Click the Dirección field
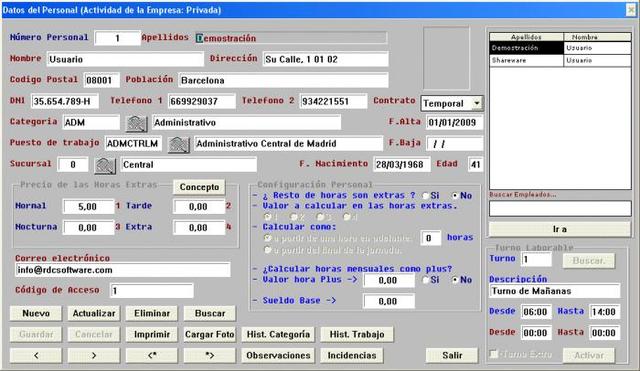The height and width of the screenshot is (371, 640). tap(326, 59)
